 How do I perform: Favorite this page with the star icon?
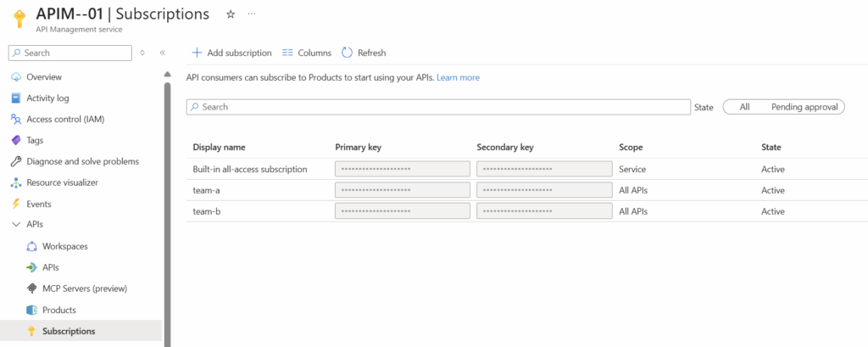[x=231, y=14]
